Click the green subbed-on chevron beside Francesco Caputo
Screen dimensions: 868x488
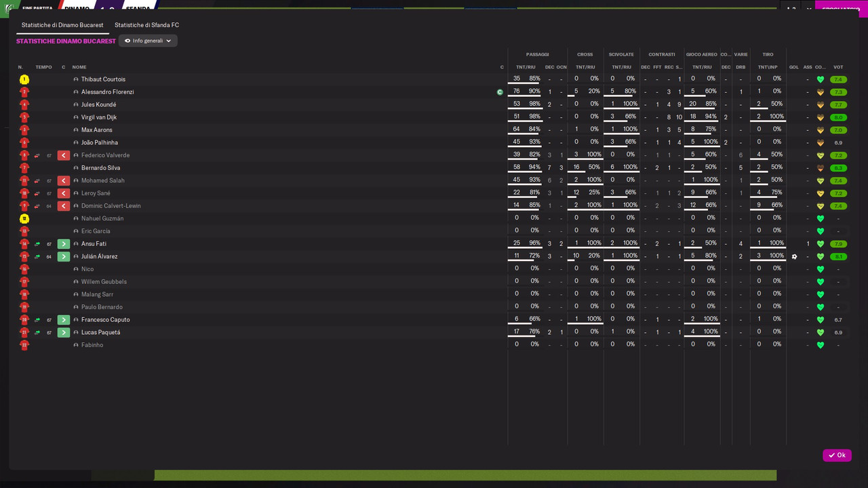point(64,320)
